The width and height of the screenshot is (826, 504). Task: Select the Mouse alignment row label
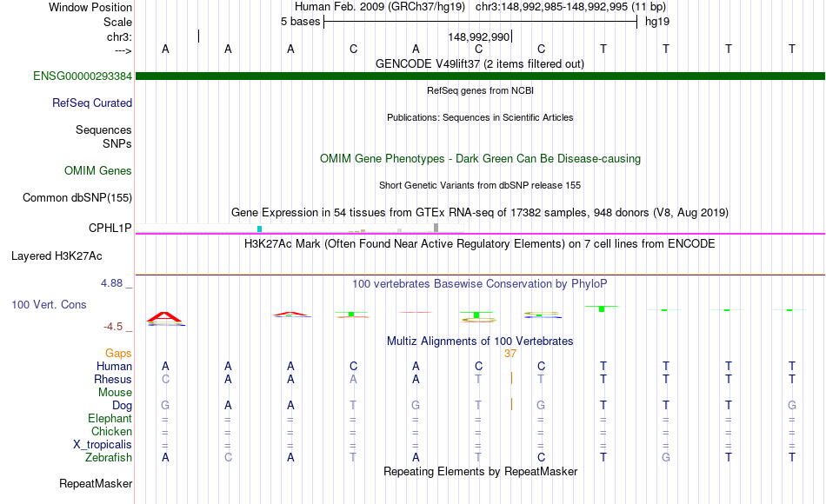click(x=115, y=393)
